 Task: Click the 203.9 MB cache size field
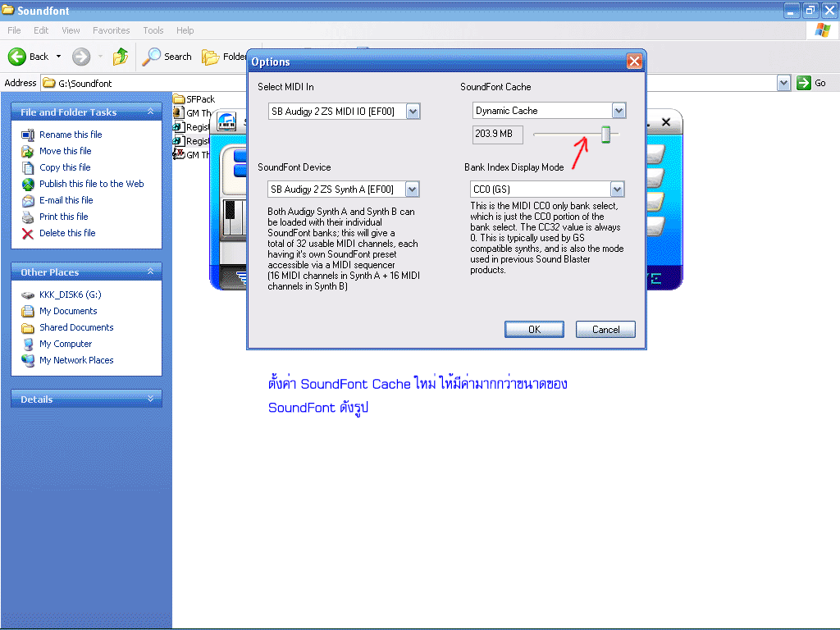point(498,135)
